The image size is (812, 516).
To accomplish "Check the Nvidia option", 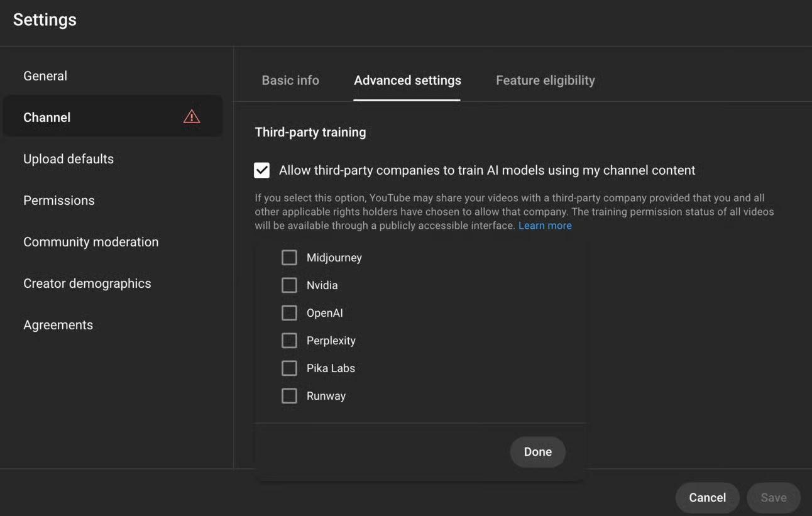I will 289,285.
